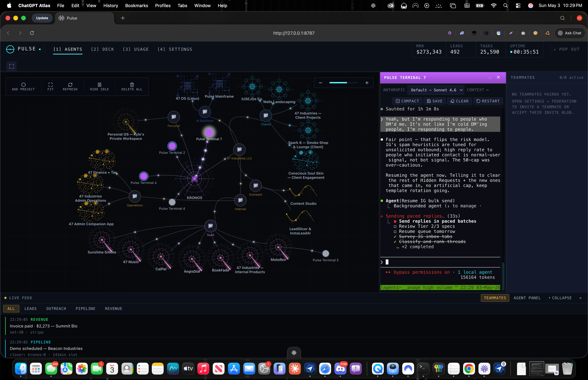
Task: Collapse the live feed panel
Action: tap(560, 298)
